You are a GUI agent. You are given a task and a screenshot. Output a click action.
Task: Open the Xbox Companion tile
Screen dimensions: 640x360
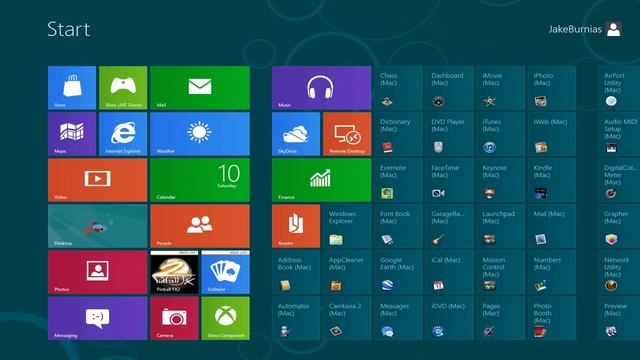225,318
